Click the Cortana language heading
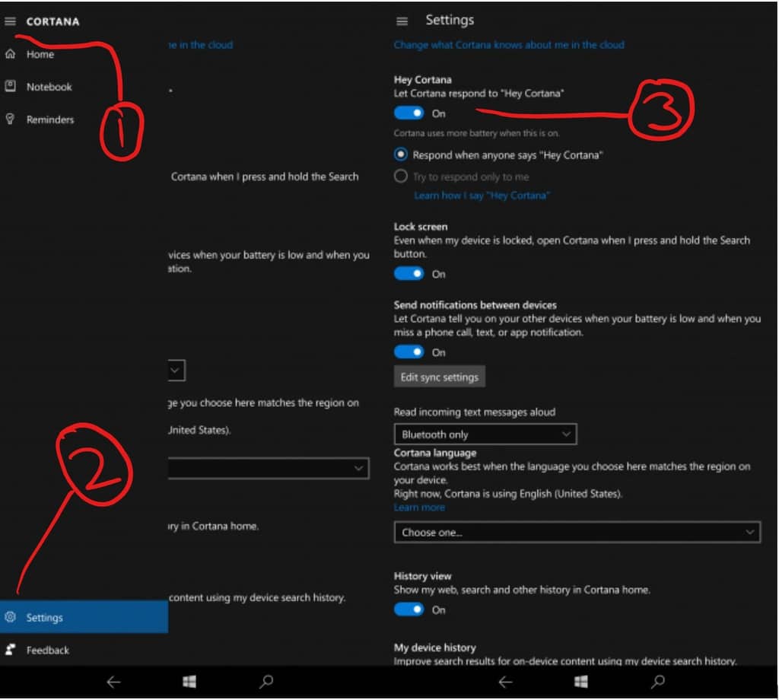Screen dimensions: 779x700 pos(435,453)
